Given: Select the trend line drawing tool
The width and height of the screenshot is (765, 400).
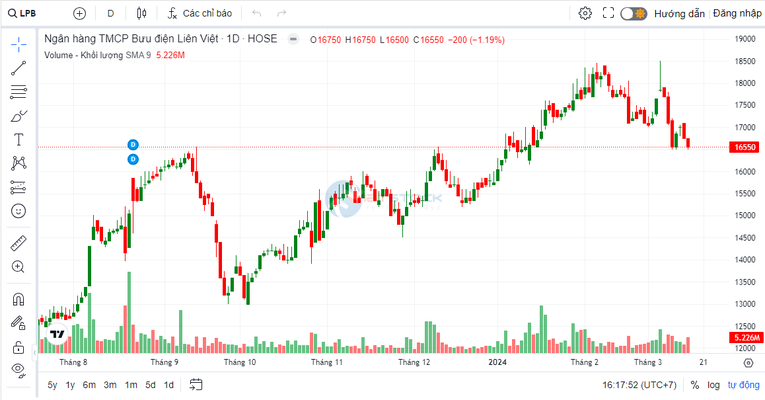Looking at the screenshot, I should coord(18,69).
